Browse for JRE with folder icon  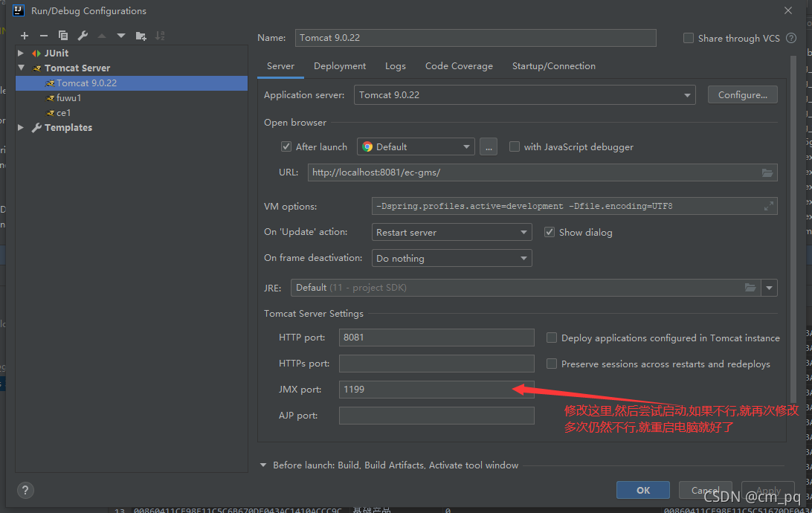(750, 287)
